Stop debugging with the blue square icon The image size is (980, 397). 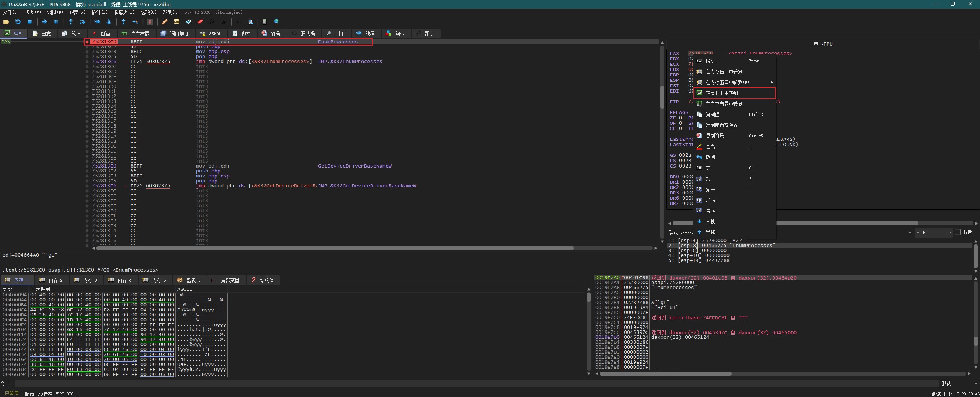[x=29, y=22]
